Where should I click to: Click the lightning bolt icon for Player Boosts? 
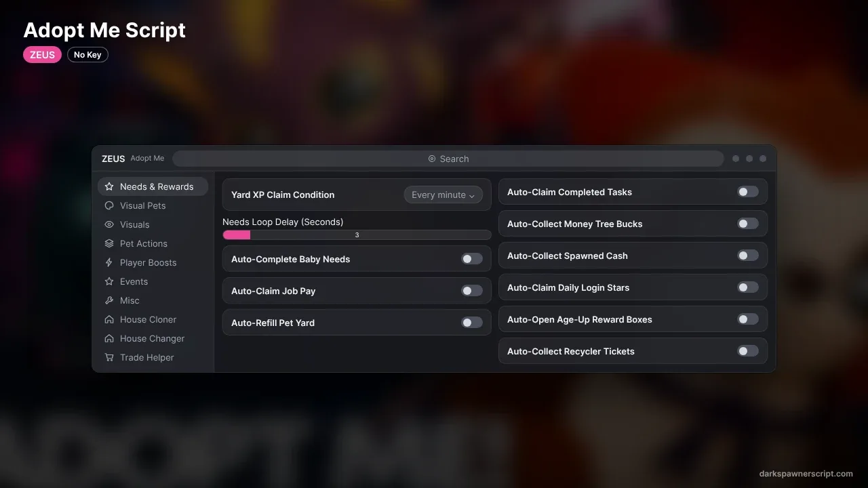[x=109, y=262]
